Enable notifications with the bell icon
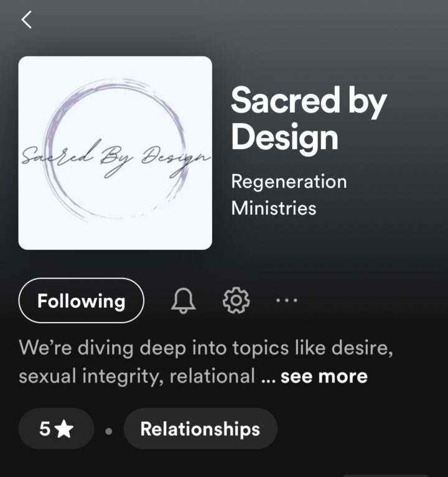 [183, 301]
